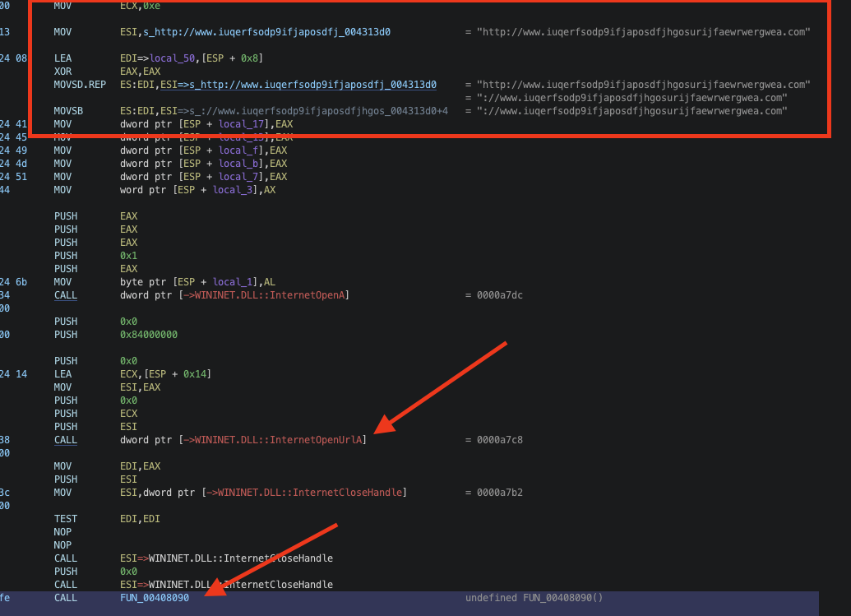The image size is (851, 616).
Task: Click the XOR EAX,EAX instruction
Action: [107, 72]
